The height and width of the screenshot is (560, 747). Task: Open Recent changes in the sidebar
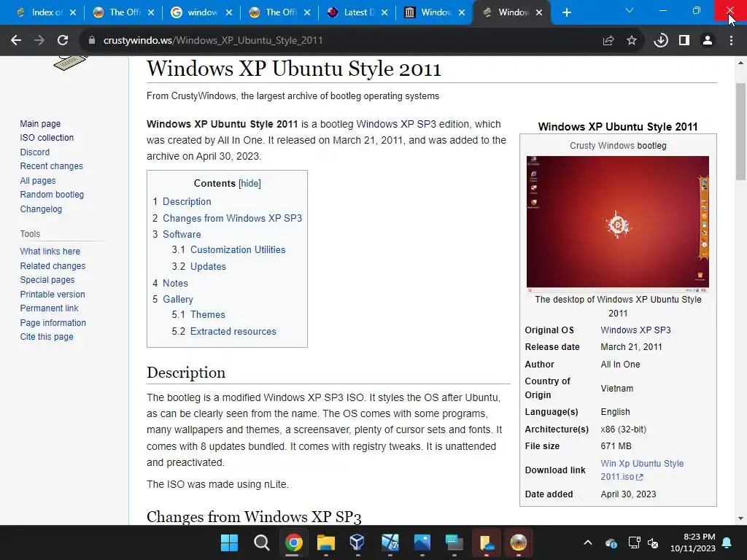tap(52, 166)
